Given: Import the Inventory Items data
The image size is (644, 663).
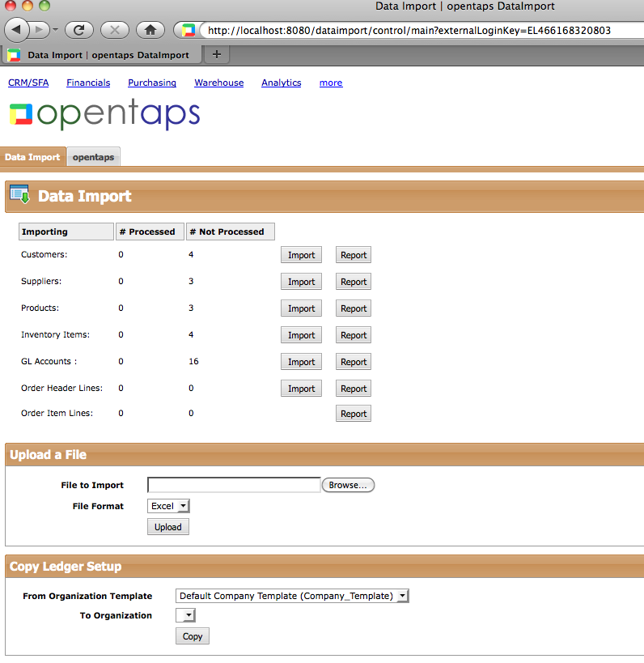Looking at the screenshot, I should (301, 335).
